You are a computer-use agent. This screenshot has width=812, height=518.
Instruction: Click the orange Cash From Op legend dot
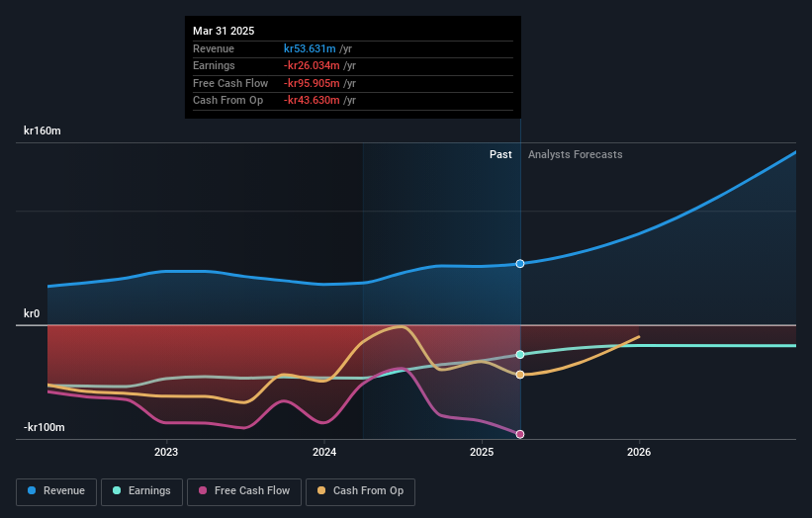(321, 490)
